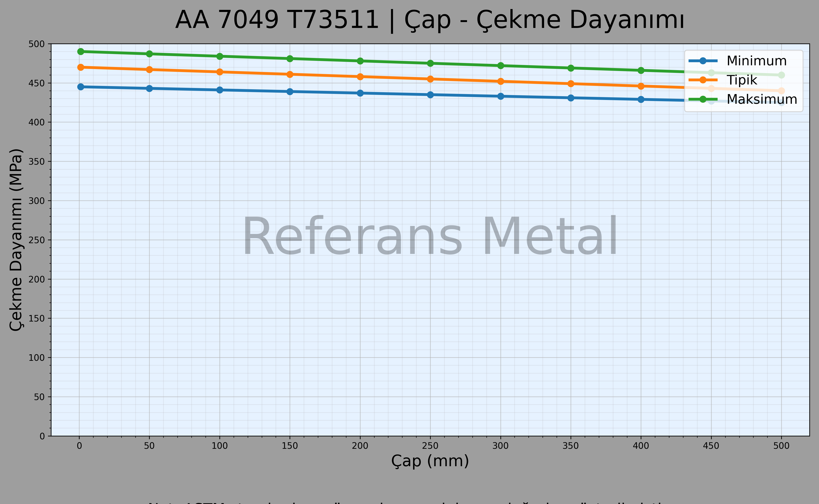Click the 'Çekme Dayanımı (MPa)' y-axis label

point(16,240)
